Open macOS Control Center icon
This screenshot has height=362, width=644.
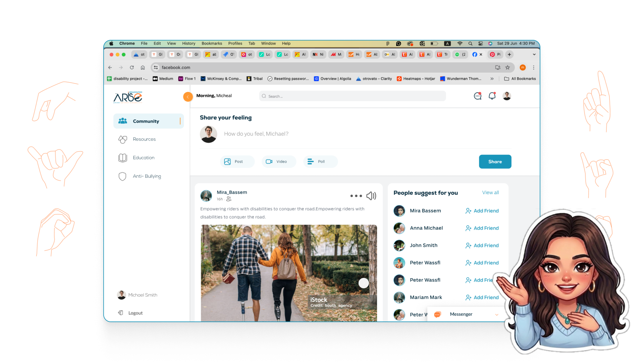(480, 44)
